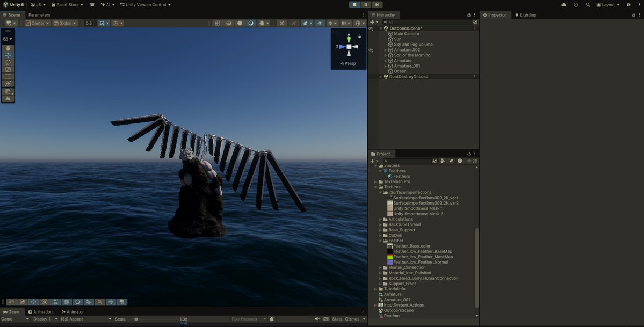Open Unity Version Control menu
Image resolution: width=644 pixels, height=327 pixels.
coord(146,5)
